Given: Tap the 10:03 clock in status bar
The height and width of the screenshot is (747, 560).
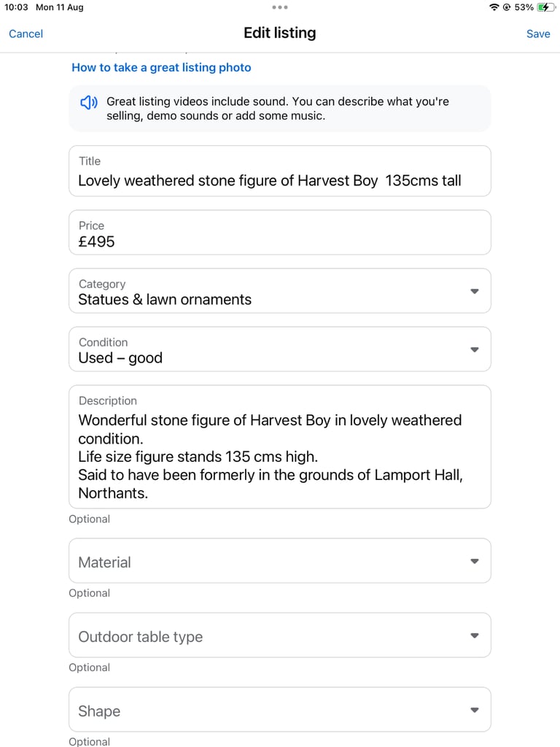Looking at the screenshot, I should point(16,7).
